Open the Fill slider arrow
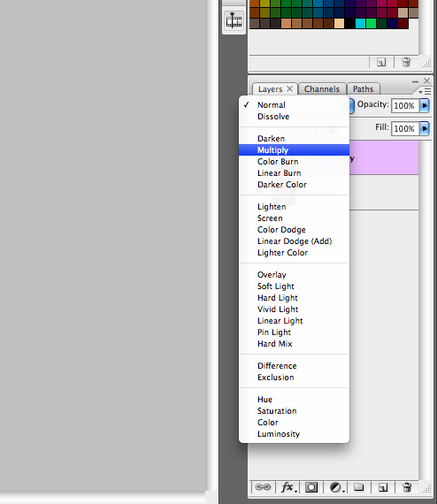Viewport: 437px width, 504px height. pos(425,128)
